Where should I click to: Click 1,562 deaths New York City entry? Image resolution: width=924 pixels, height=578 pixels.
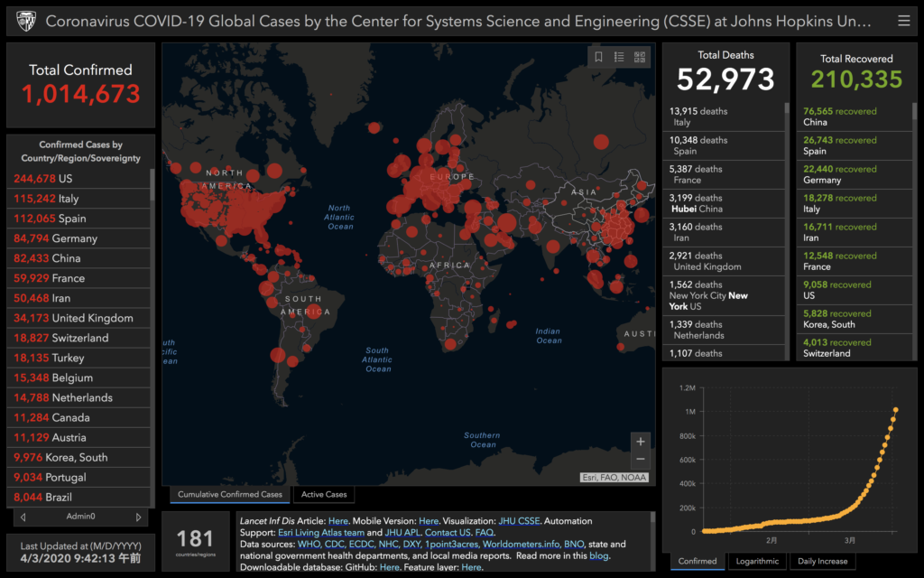tap(723, 295)
